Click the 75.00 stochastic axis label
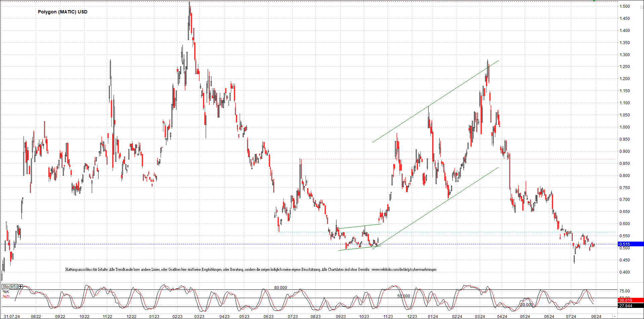 [625, 291]
